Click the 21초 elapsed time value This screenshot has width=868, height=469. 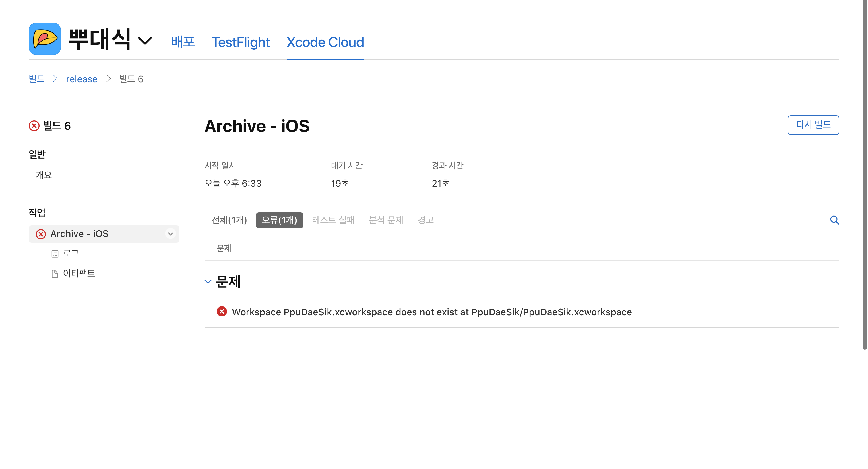440,184
